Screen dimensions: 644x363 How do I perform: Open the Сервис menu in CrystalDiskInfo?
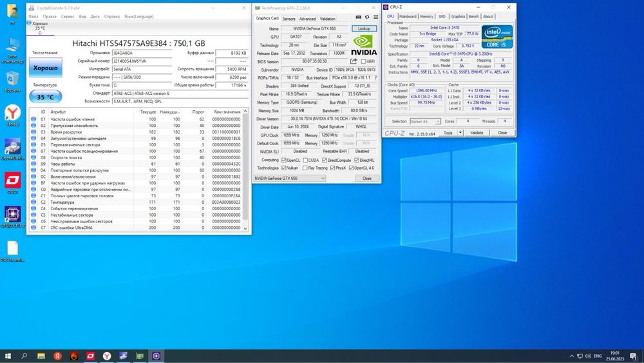(68, 17)
